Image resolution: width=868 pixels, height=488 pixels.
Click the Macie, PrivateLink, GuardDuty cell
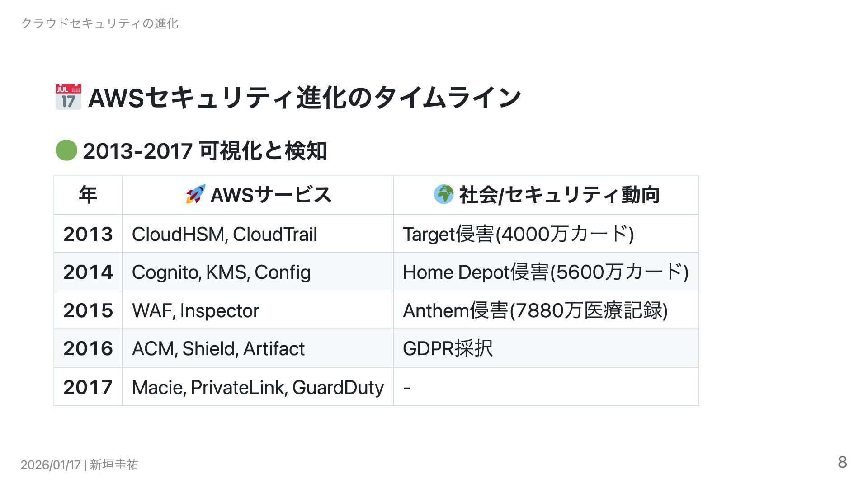click(x=258, y=387)
